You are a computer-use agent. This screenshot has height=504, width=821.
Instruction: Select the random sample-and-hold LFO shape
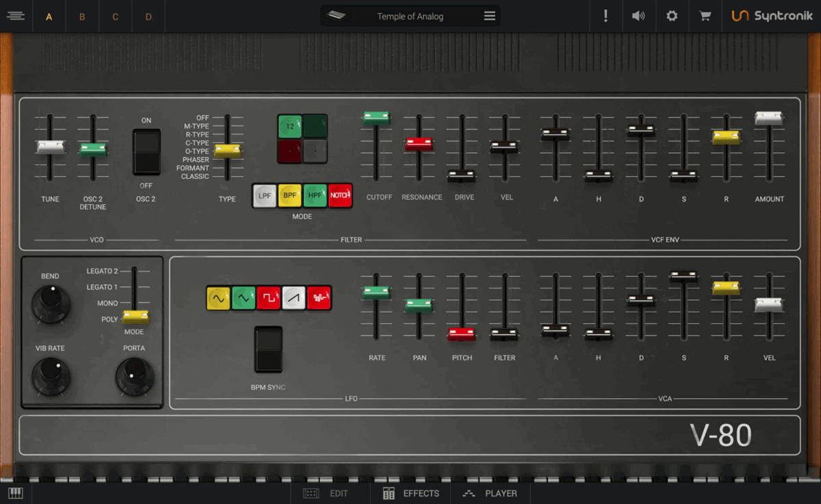(x=319, y=298)
